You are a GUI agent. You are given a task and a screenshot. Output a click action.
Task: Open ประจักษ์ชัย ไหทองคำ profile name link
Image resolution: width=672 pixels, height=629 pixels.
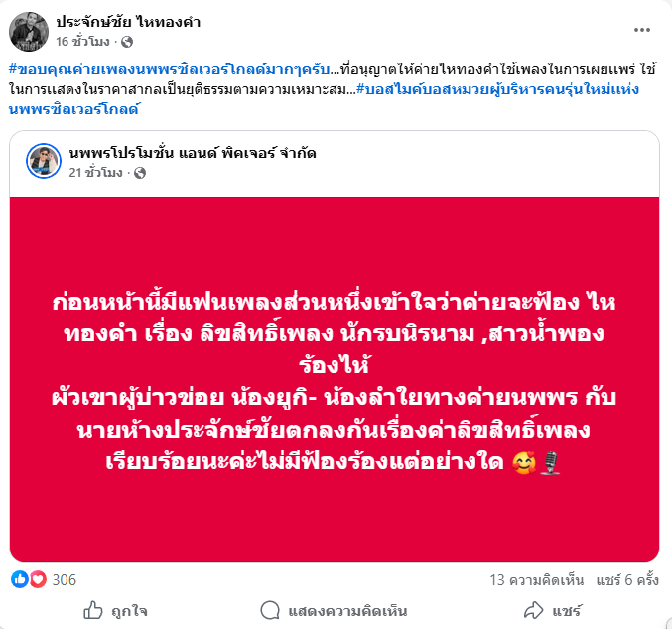click(128, 22)
